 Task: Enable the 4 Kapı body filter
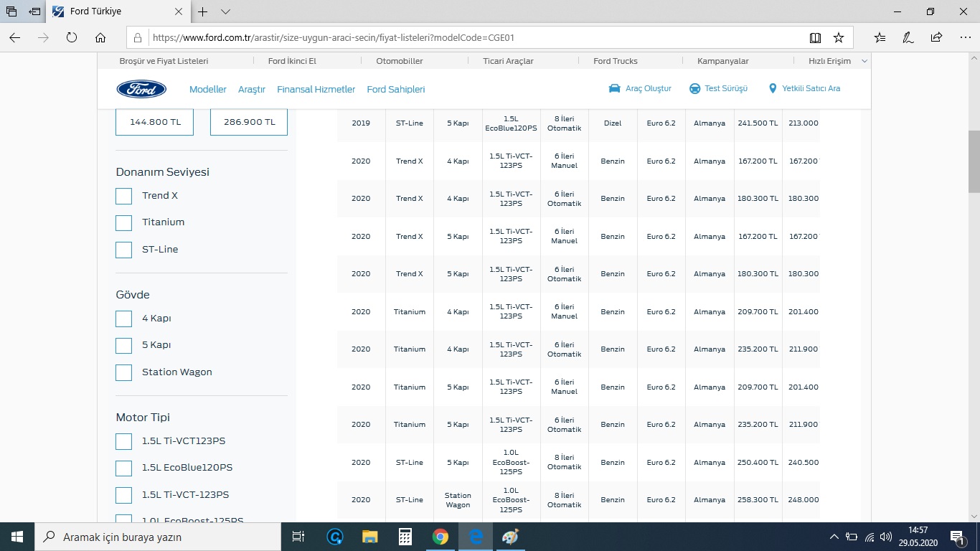click(x=123, y=319)
